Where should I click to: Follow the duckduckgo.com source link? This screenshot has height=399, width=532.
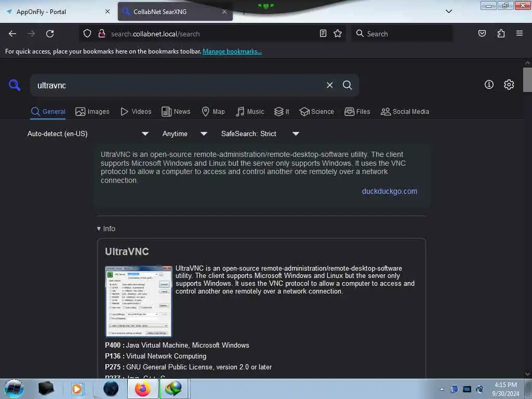click(x=390, y=191)
